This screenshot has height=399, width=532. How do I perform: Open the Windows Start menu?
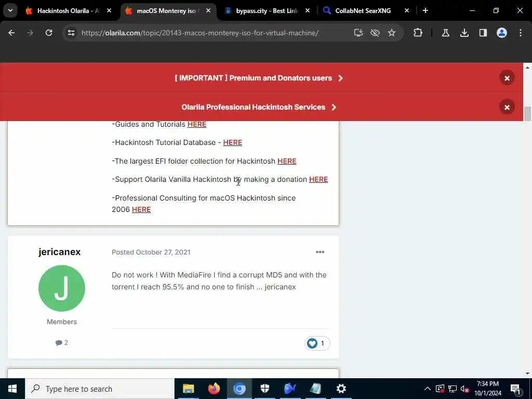pyautogui.click(x=12, y=389)
